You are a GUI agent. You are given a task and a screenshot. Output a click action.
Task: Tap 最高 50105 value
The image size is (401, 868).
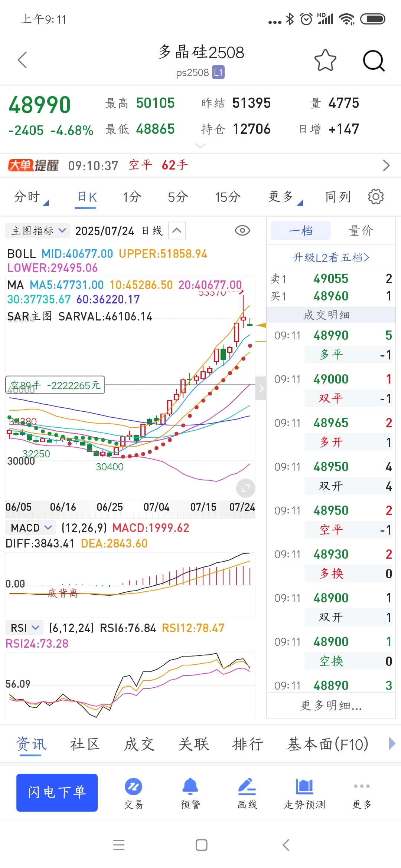[x=155, y=103]
